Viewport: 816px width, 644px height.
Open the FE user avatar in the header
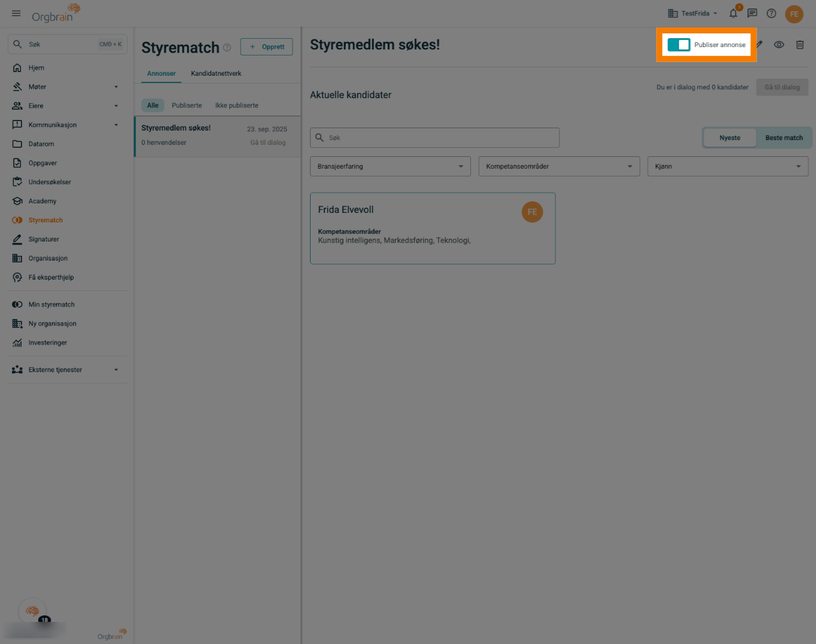[x=794, y=14]
